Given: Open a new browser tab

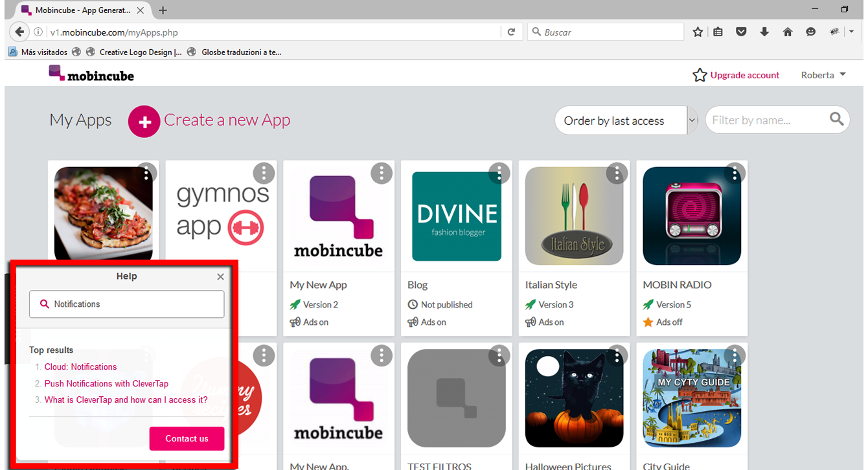Looking at the screenshot, I should [163, 10].
